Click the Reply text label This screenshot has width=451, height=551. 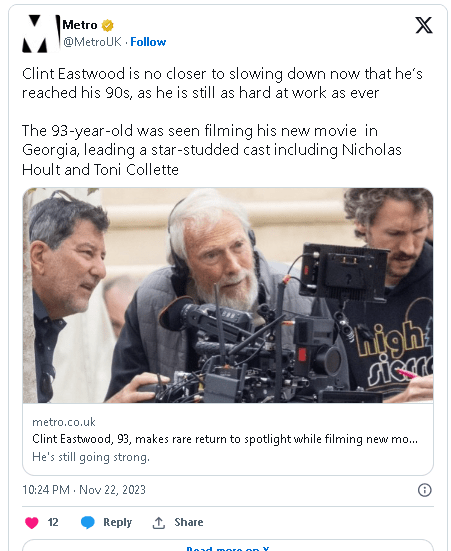click(117, 523)
